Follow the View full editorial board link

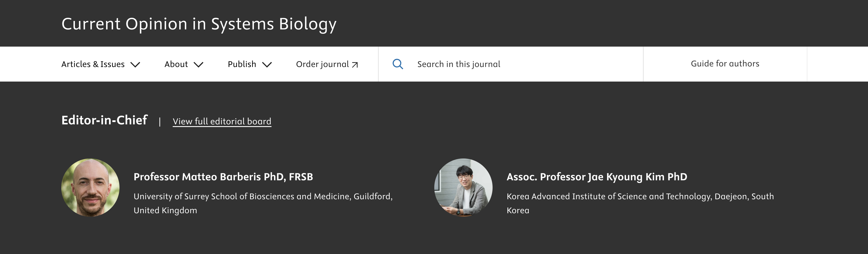(x=222, y=121)
